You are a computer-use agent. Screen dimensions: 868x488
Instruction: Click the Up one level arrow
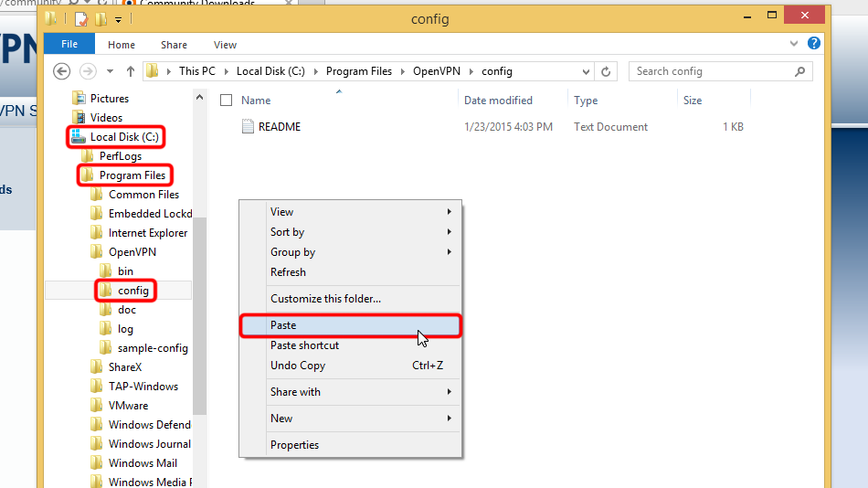(x=131, y=71)
